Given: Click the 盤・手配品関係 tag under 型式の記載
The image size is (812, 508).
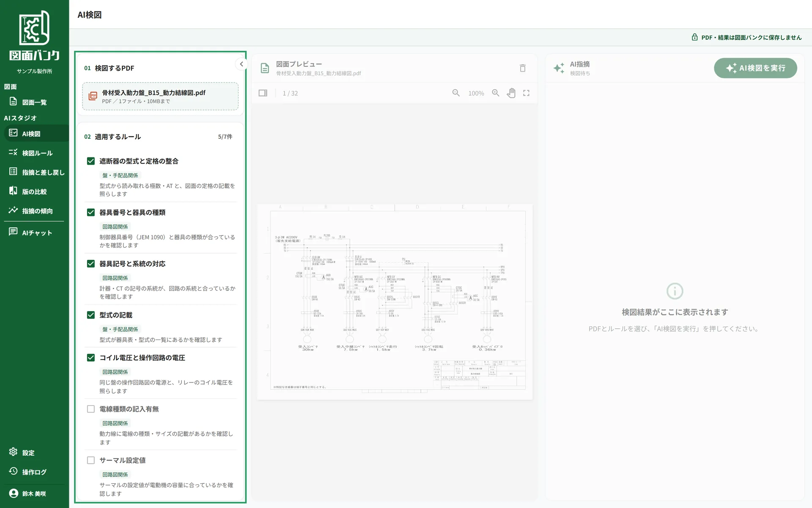Looking at the screenshot, I should 120,329.
